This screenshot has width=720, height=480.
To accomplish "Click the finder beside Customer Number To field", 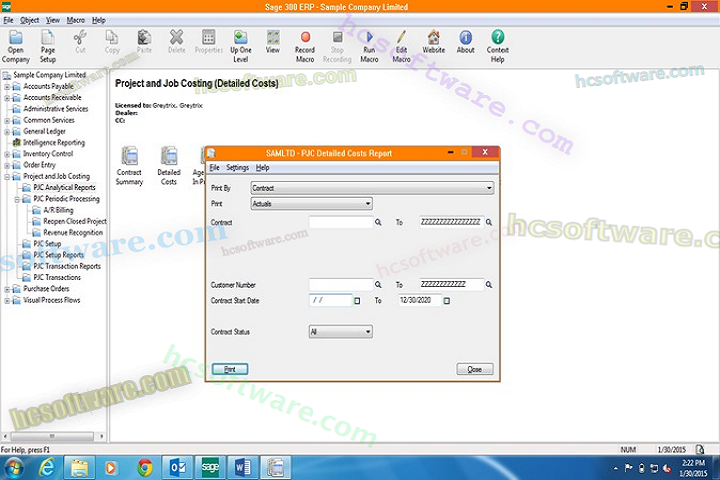I will pyautogui.click(x=489, y=285).
